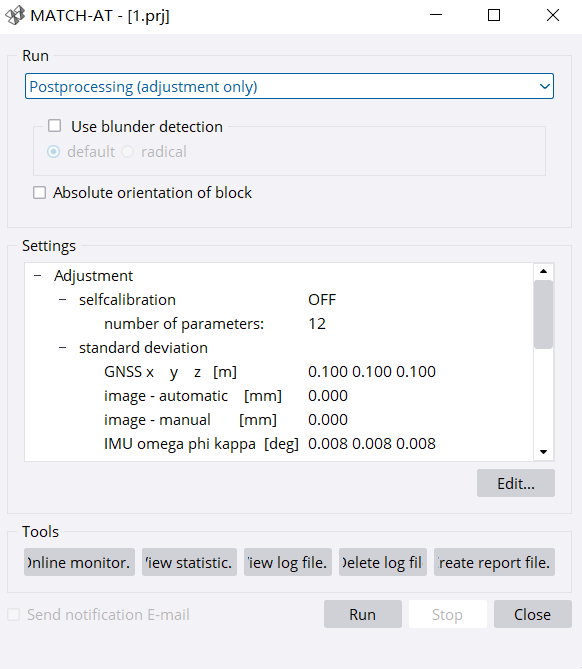Open View log file tool

pos(288,562)
